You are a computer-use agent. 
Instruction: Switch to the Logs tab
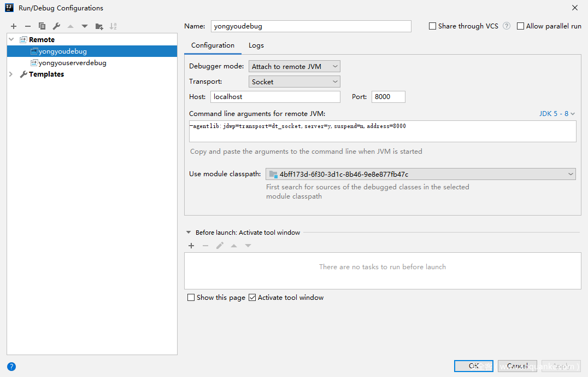tap(256, 45)
